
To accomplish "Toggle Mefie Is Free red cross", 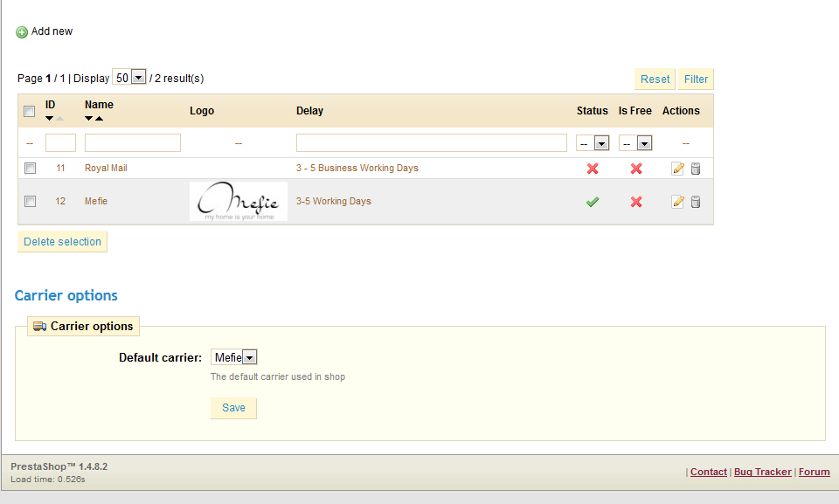I will pyautogui.click(x=636, y=202).
